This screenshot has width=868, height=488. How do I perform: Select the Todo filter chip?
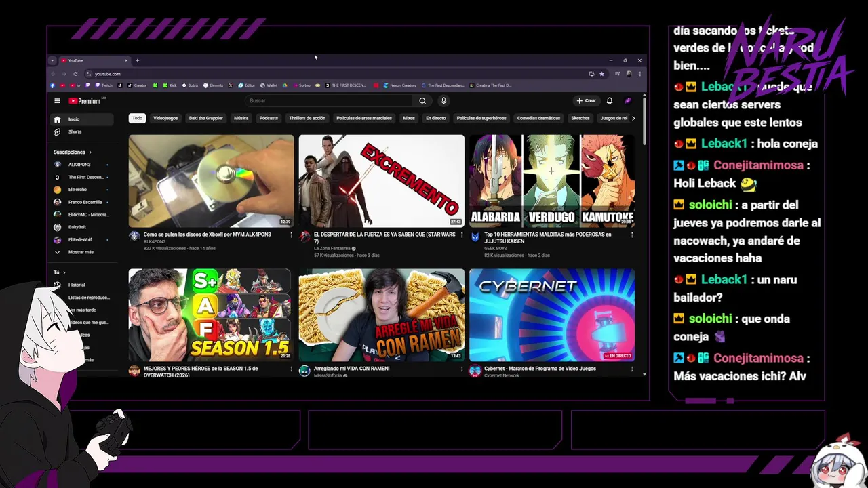pos(138,118)
